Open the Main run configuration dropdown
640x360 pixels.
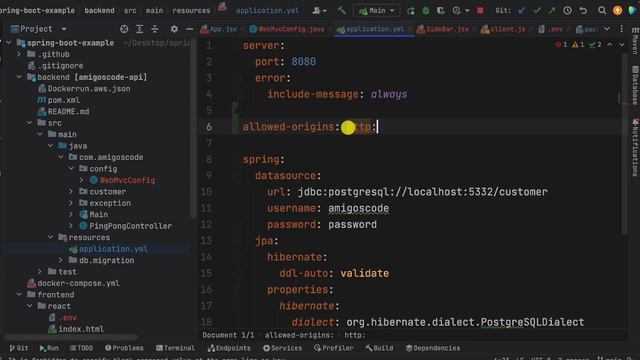(376, 11)
